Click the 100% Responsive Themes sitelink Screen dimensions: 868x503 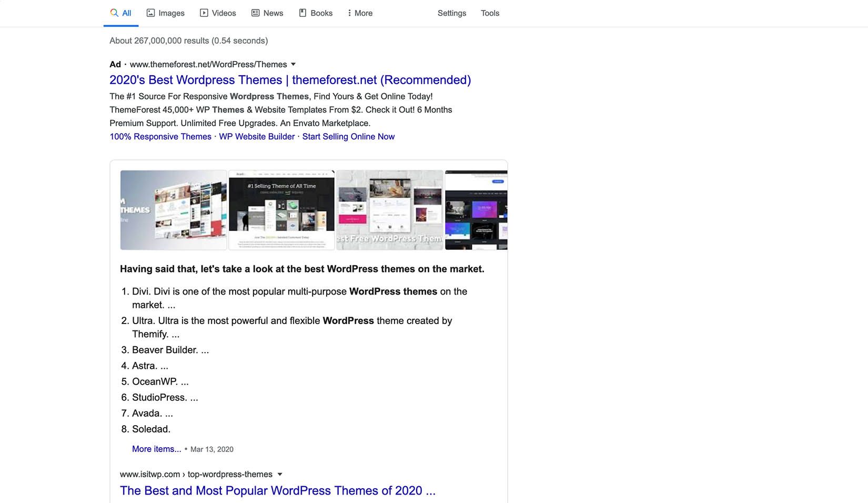click(x=160, y=136)
